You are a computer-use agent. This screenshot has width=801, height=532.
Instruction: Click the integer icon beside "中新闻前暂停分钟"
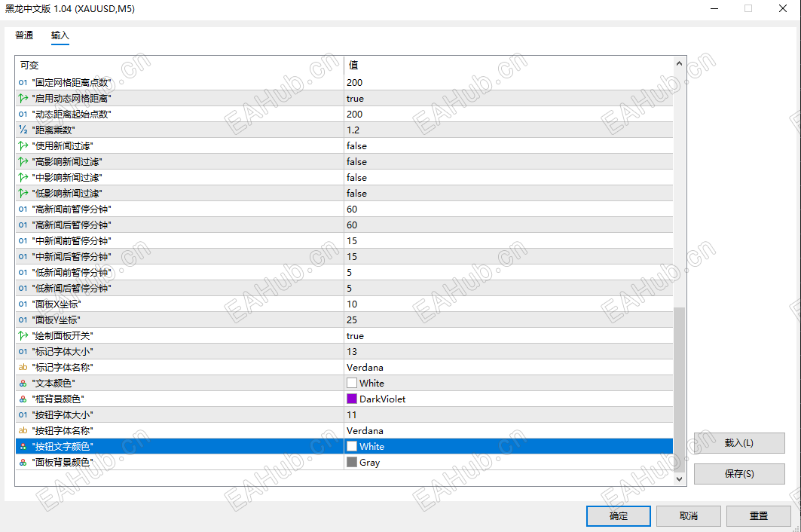23,240
